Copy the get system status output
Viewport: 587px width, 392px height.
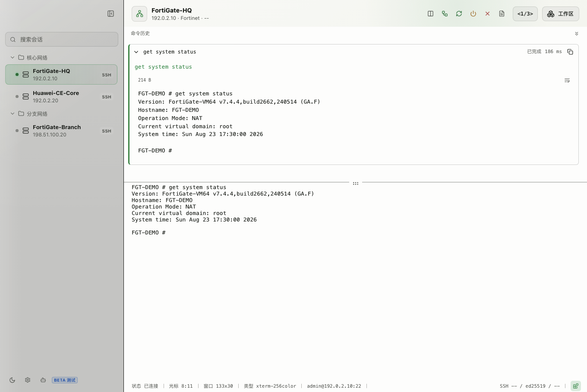click(x=570, y=52)
